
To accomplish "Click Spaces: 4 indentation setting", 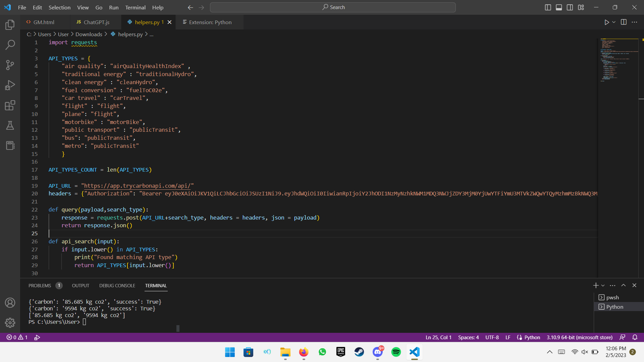I will (x=468, y=338).
